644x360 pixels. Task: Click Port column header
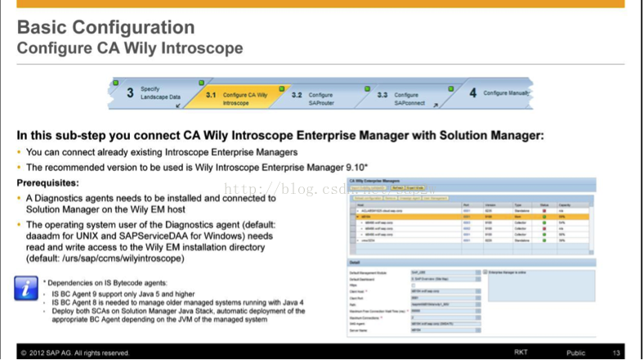[472, 205]
